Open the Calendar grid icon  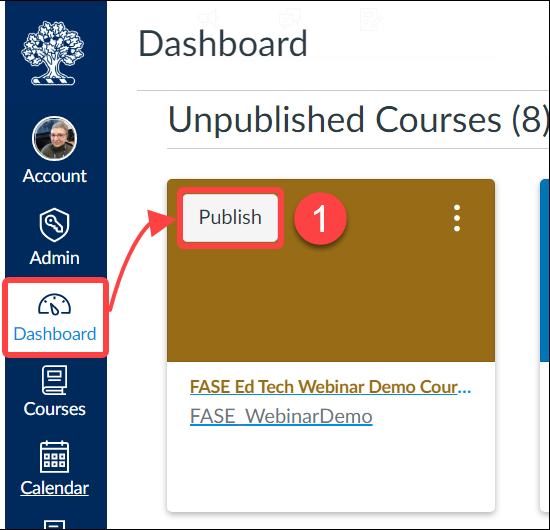point(54,456)
